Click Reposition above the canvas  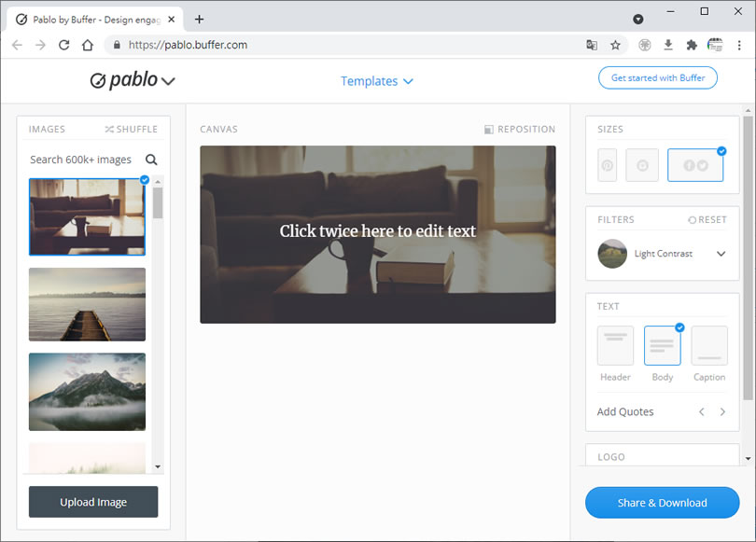click(520, 130)
